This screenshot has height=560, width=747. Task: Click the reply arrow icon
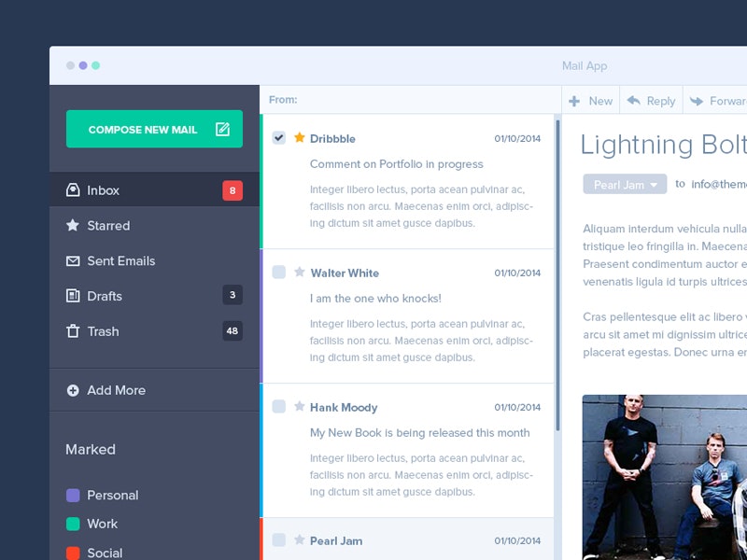point(634,100)
